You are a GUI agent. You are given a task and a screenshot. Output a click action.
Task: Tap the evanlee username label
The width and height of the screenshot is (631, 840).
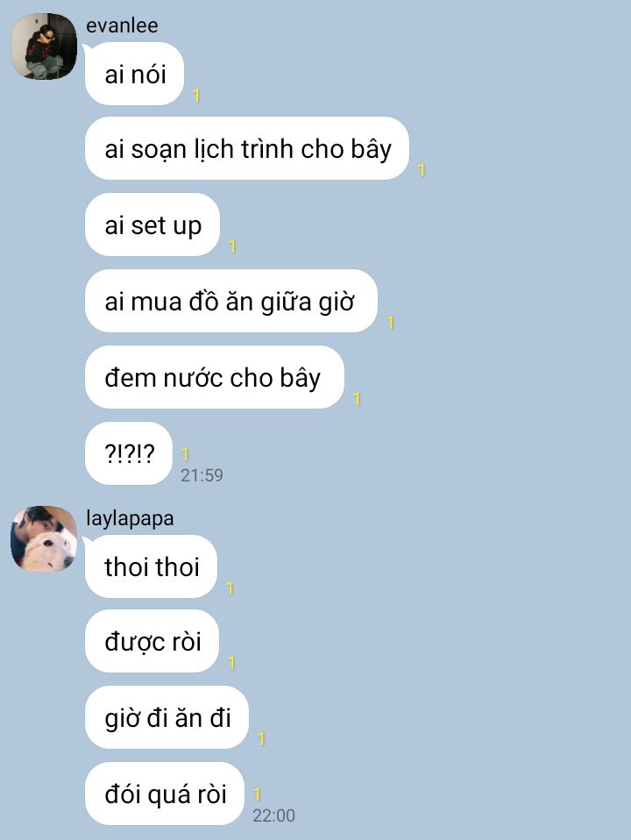(122, 25)
